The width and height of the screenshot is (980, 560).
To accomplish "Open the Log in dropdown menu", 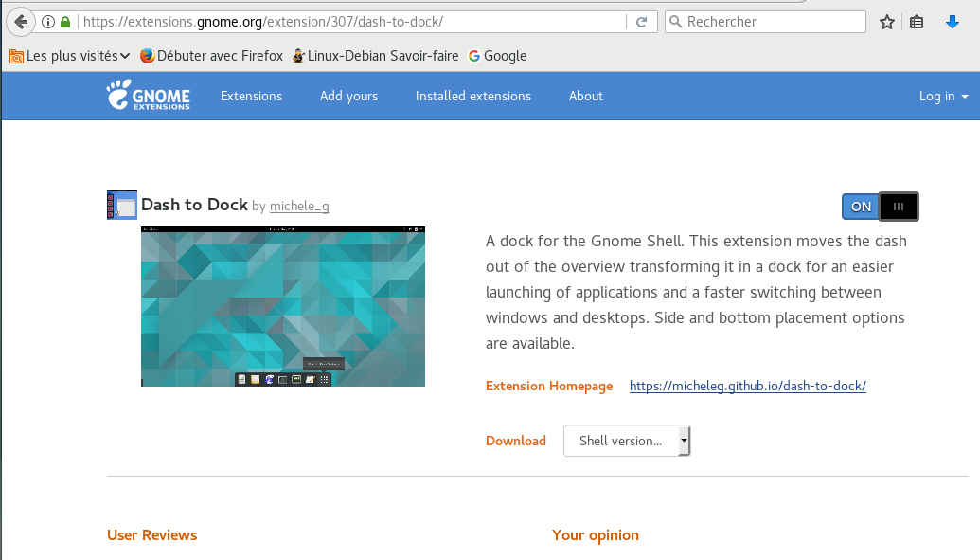I will coord(943,96).
